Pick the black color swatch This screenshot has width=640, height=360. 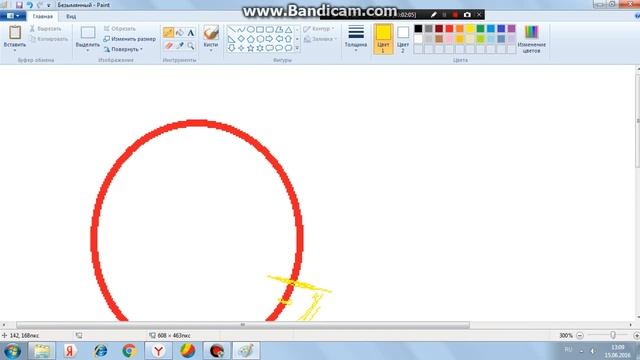coord(418,29)
